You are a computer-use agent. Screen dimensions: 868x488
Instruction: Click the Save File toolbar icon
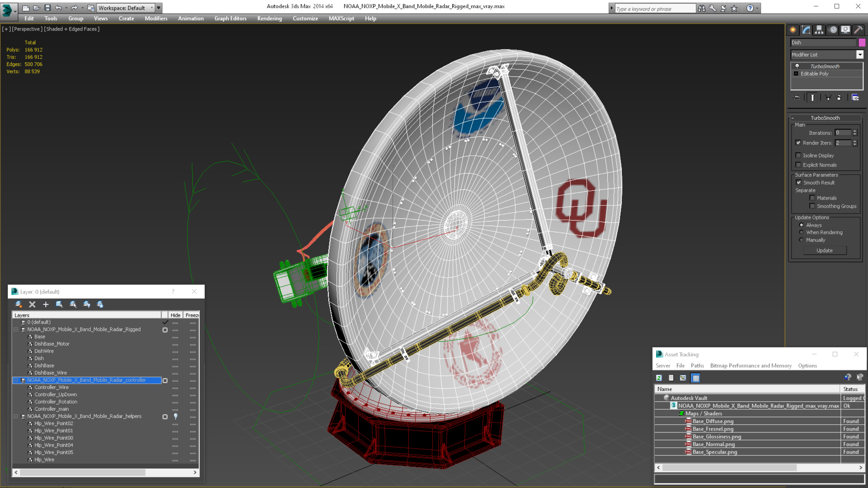pyautogui.click(x=48, y=8)
